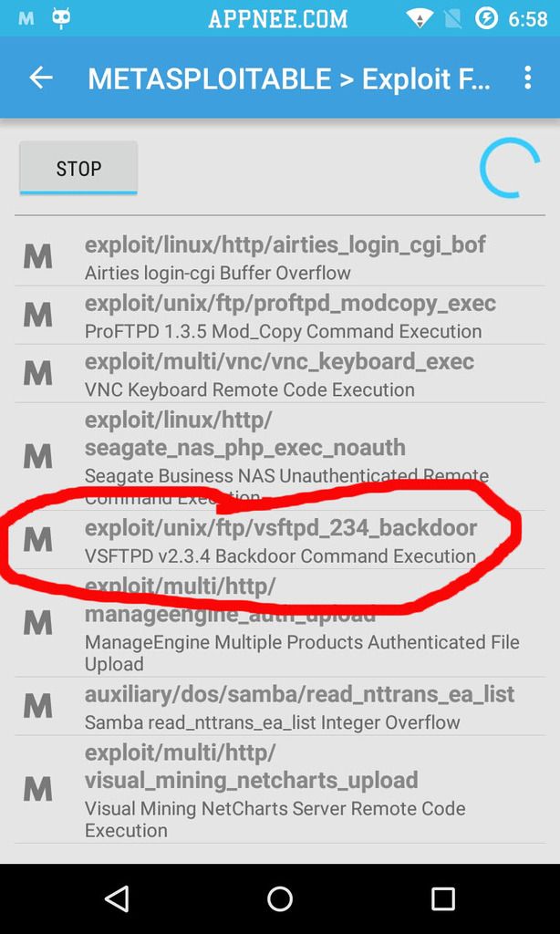
Task: Tap M icon beside airties_login_cgi_bof
Action: (37, 256)
